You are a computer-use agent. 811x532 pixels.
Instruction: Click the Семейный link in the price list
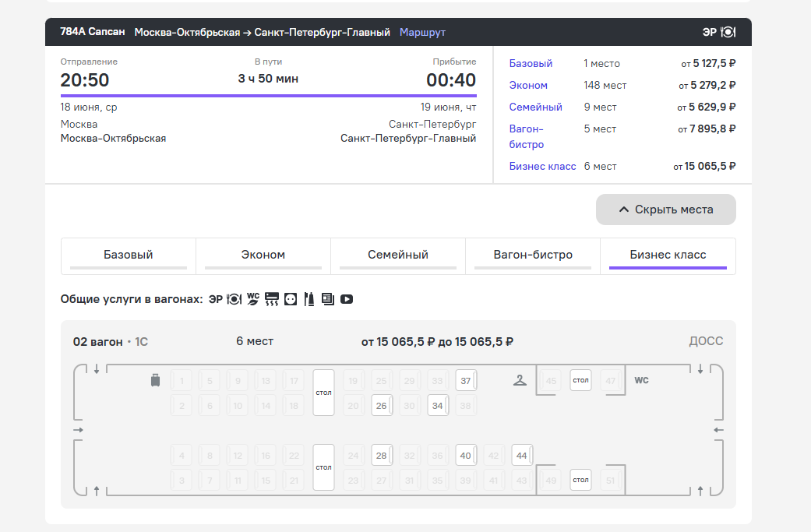click(x=535, y=107)
